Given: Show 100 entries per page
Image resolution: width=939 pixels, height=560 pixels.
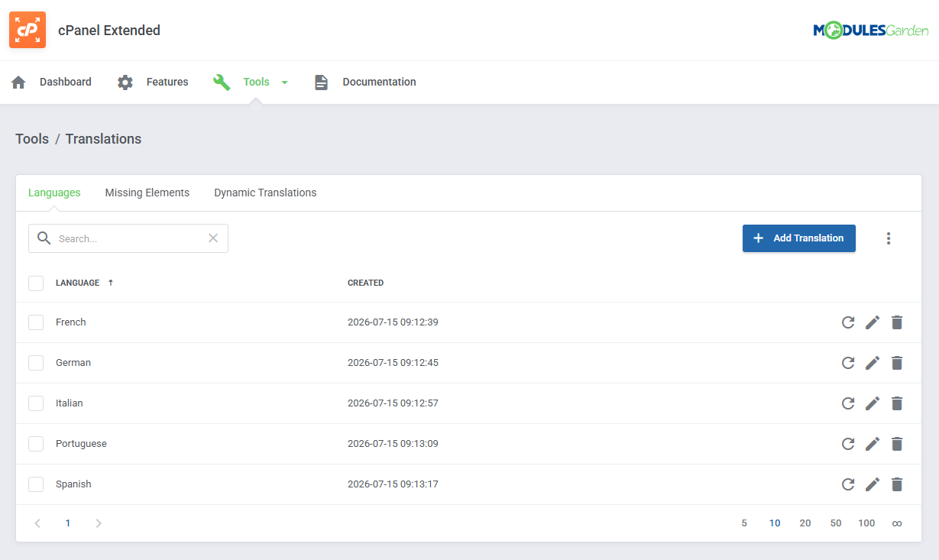Looking at the screenshot, I should click(866, 523).
